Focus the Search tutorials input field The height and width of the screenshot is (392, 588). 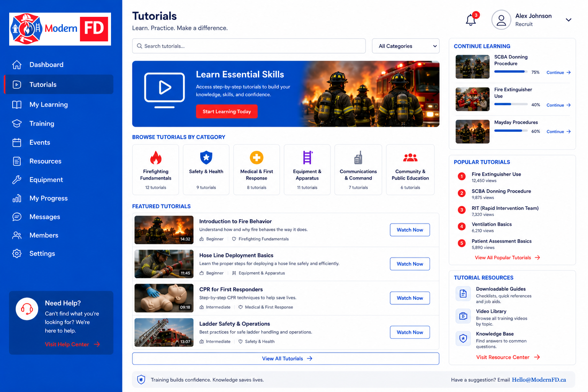tap(249, 46)
